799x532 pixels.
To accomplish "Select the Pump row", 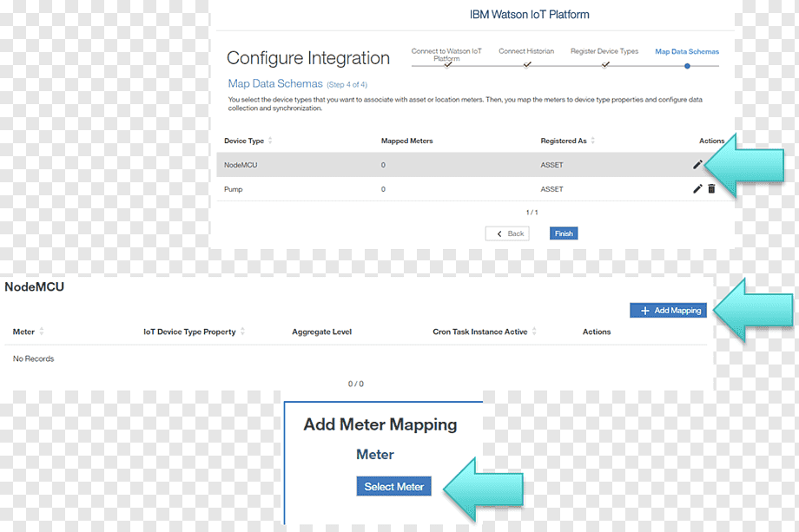I will pyautogui.click(x=475, y=189).
